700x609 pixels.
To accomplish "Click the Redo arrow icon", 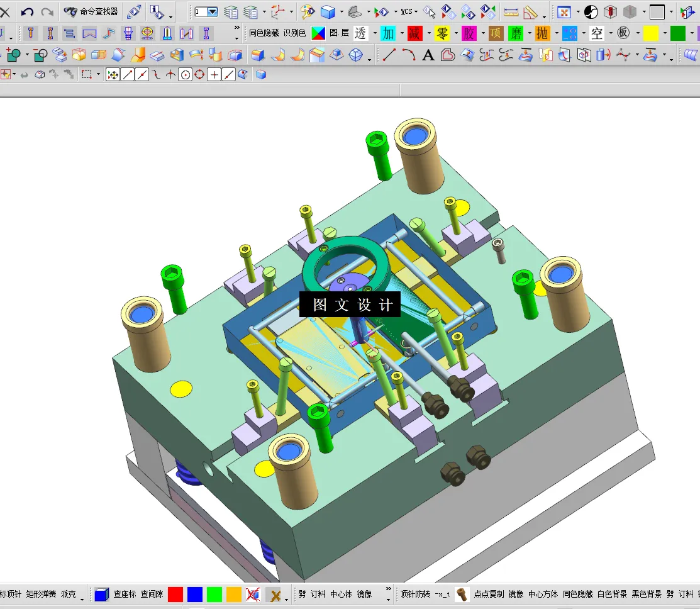I will tap(47, 12).
